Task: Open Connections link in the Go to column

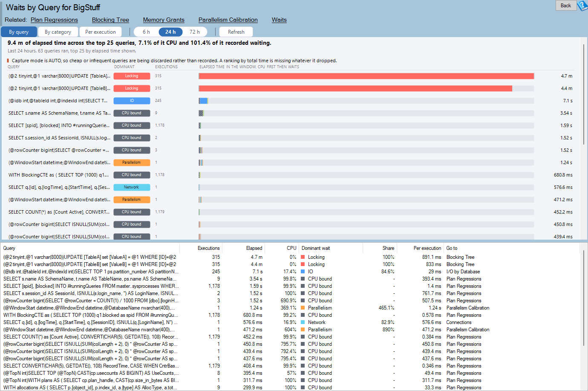Action: (x=458, y=322)
